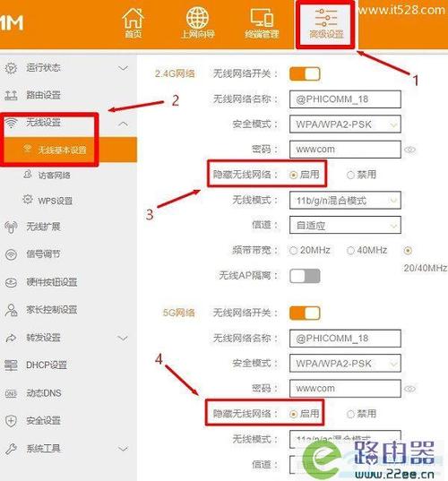This screenshot has height=481, width=448.
Task: Click the 系统工具 wrench icon
Action: pyautogui.click(x=11, y=449)
